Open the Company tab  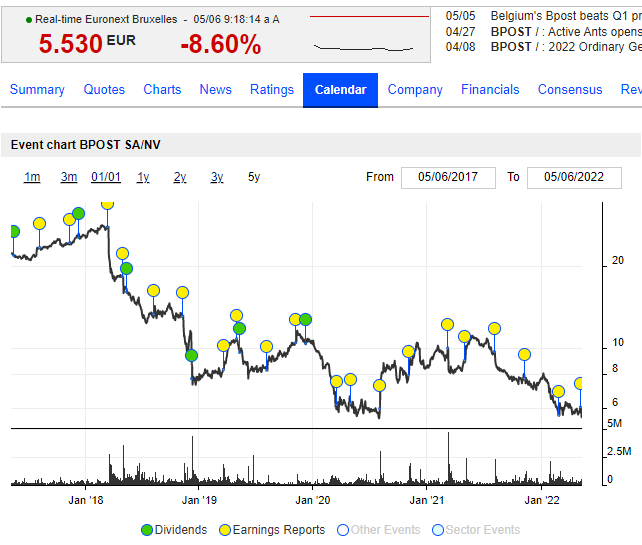coord(415,90)
